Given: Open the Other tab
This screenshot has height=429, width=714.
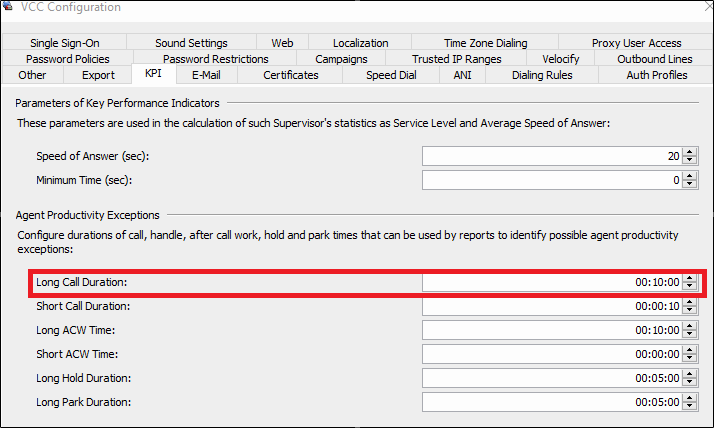Looking at the screenshot, I should click(32, 75).
